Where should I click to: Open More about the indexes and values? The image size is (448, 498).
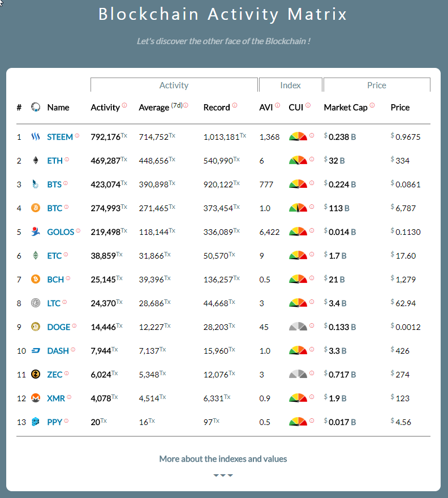(223, 458)
